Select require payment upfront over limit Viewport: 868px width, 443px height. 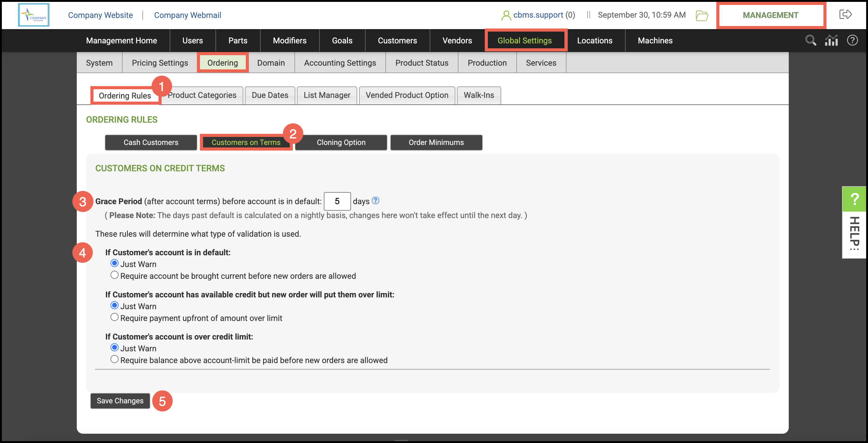point(115,317)
